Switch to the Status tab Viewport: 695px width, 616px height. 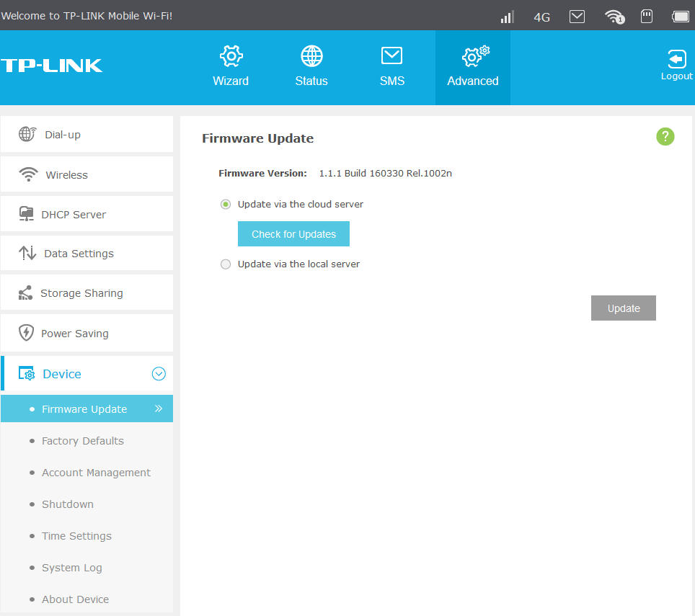tap(311, 66)
